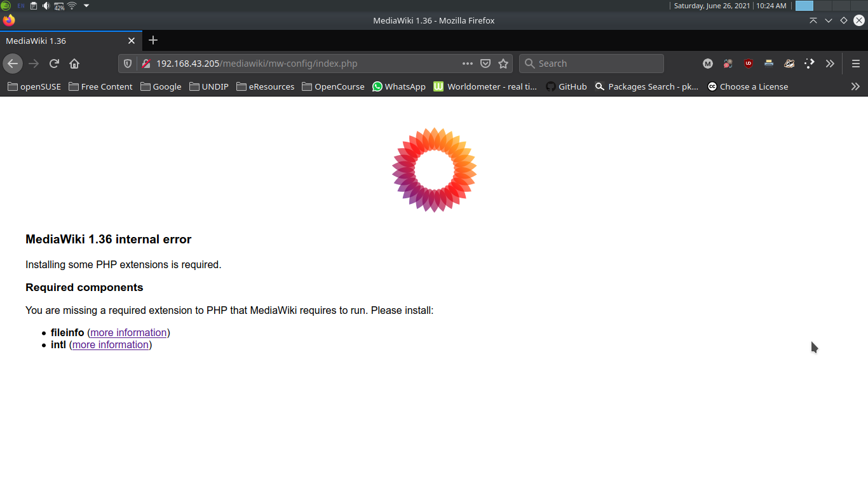This screenshot has height=488, width=868.
Task: Open the uBlock Origin extension icon
Action: point(749,64)
